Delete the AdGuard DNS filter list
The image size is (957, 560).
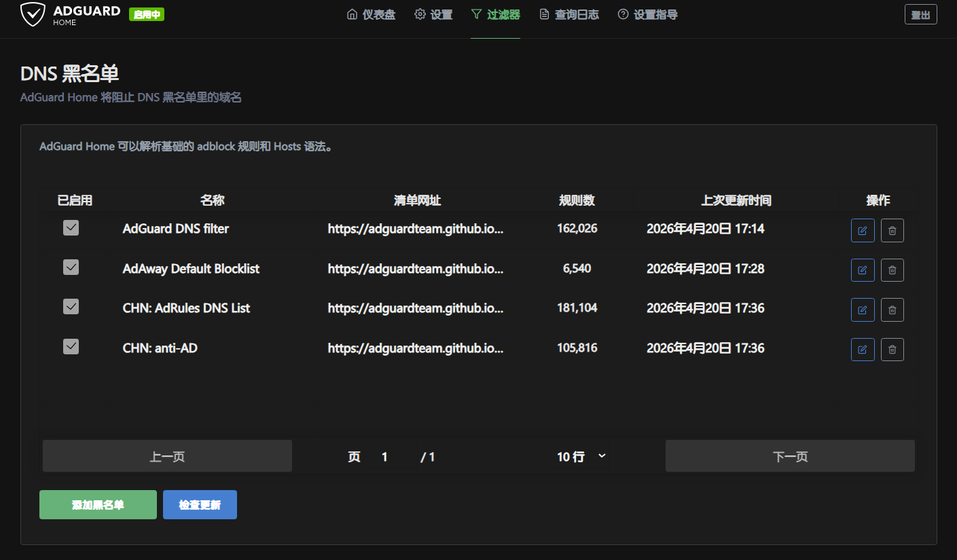click(892, 230)
